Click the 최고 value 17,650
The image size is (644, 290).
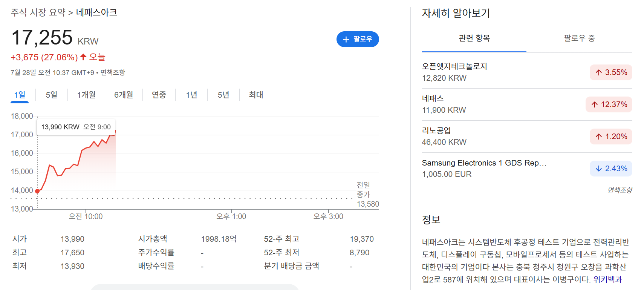72,253
